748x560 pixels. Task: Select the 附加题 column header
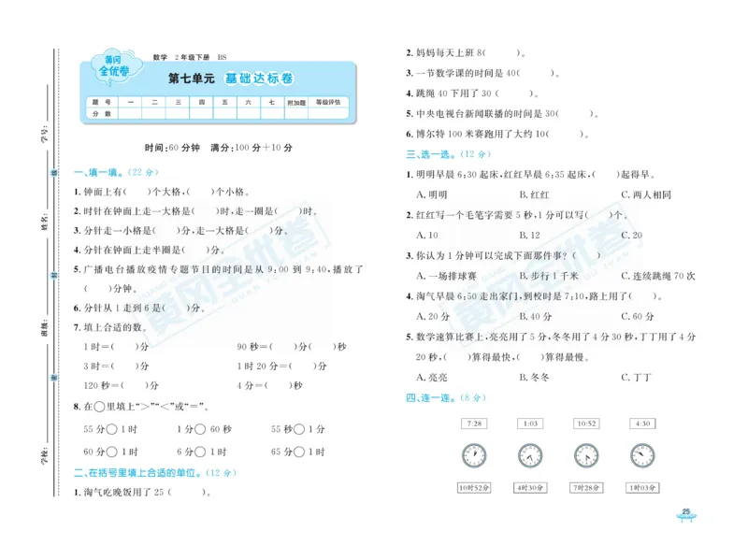tap(294, 100)
